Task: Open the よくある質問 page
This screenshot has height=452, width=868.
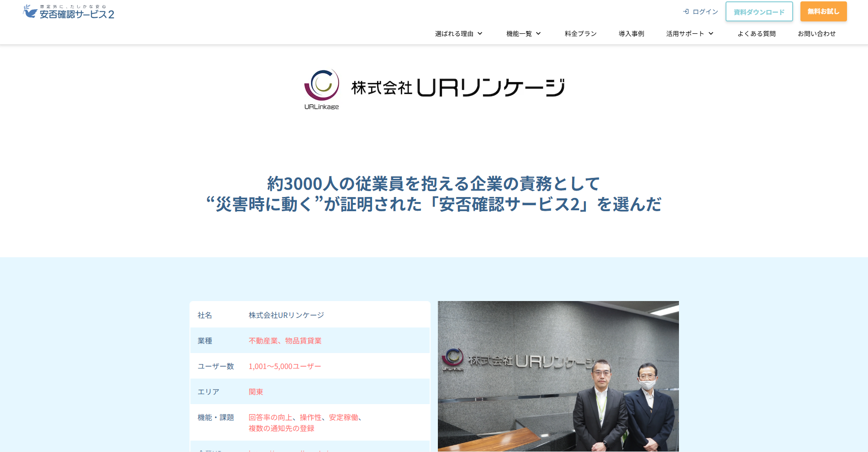Action: [757, 33]
